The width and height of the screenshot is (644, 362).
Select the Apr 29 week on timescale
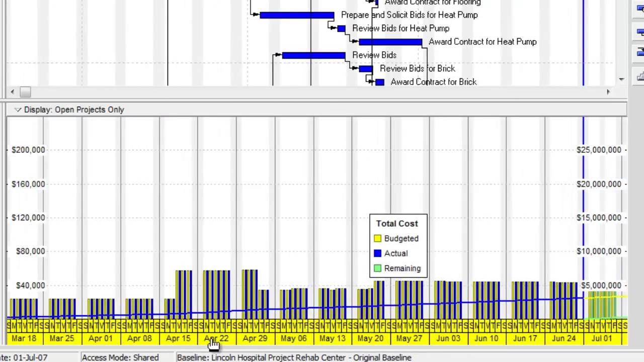(x=256, y=338)
